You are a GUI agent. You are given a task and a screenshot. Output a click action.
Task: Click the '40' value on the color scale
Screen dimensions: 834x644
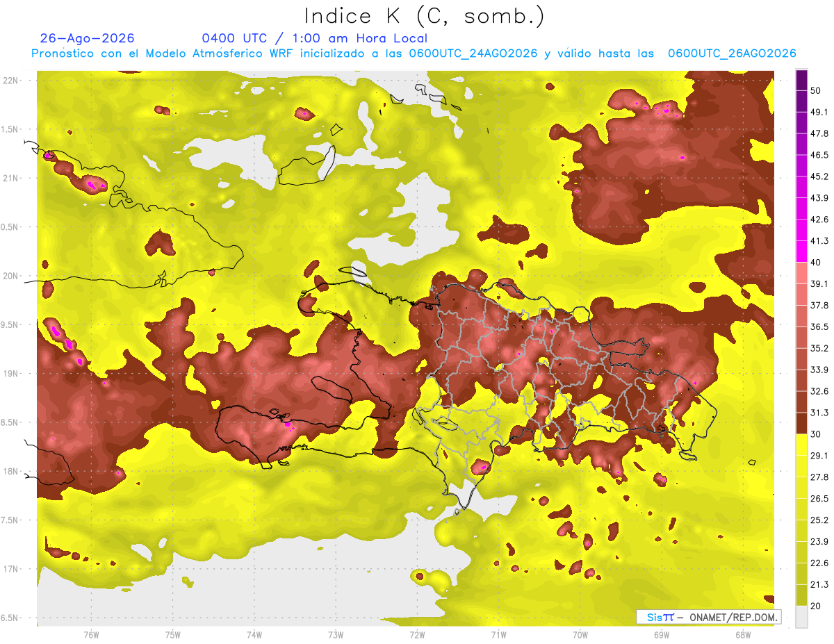[x=816, y=263]
